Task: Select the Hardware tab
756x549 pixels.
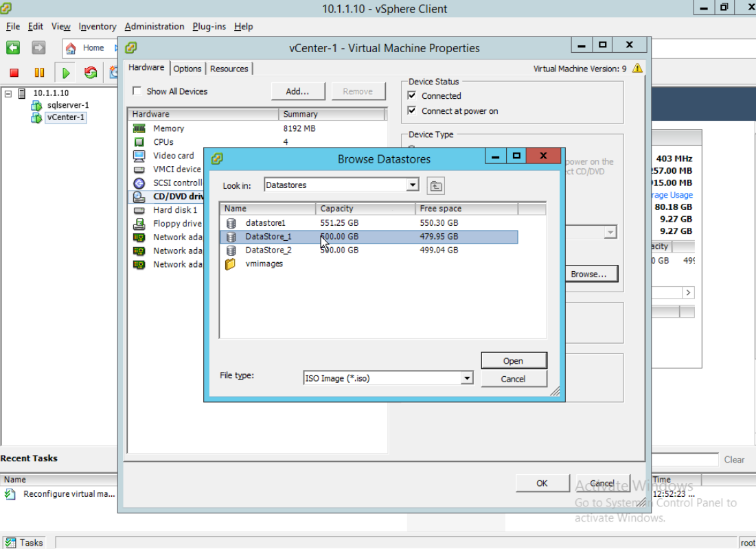Action: (146, 67)
